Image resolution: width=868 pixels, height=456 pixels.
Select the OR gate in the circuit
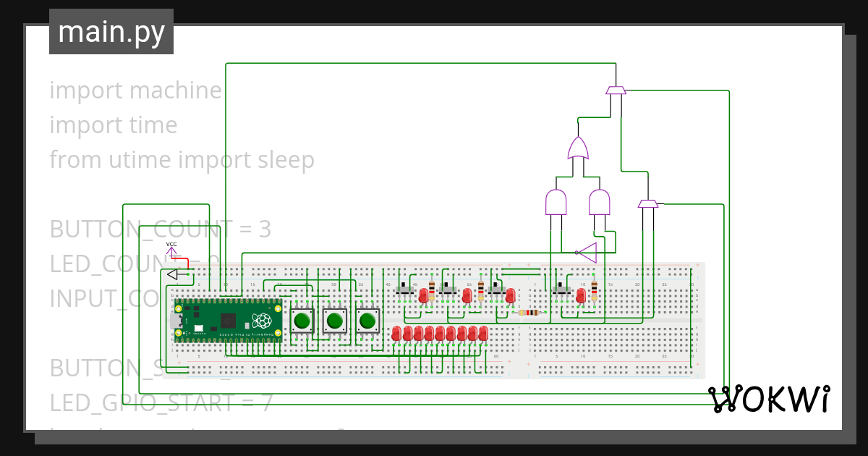click(578, 148)
